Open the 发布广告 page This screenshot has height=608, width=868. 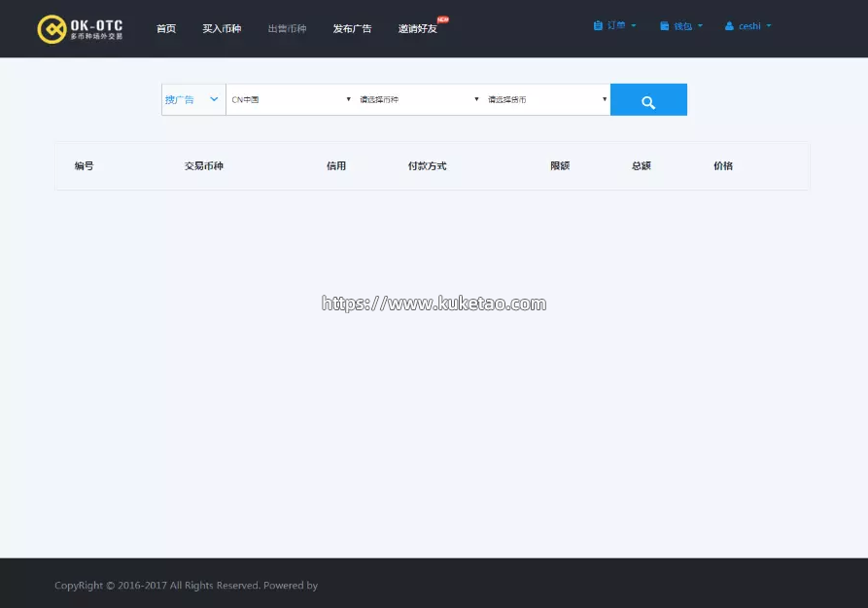tap(352, 29)
